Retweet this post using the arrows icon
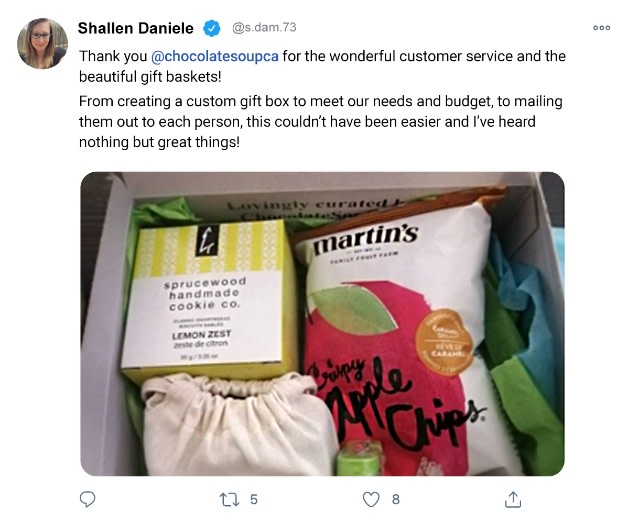628x524 pixels. click(229, 500)
